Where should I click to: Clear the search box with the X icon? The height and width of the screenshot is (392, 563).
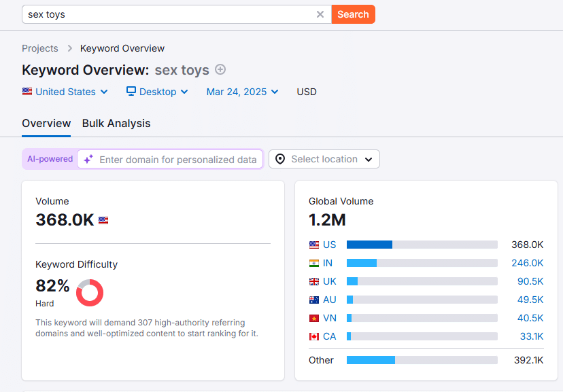coord(320,14)
